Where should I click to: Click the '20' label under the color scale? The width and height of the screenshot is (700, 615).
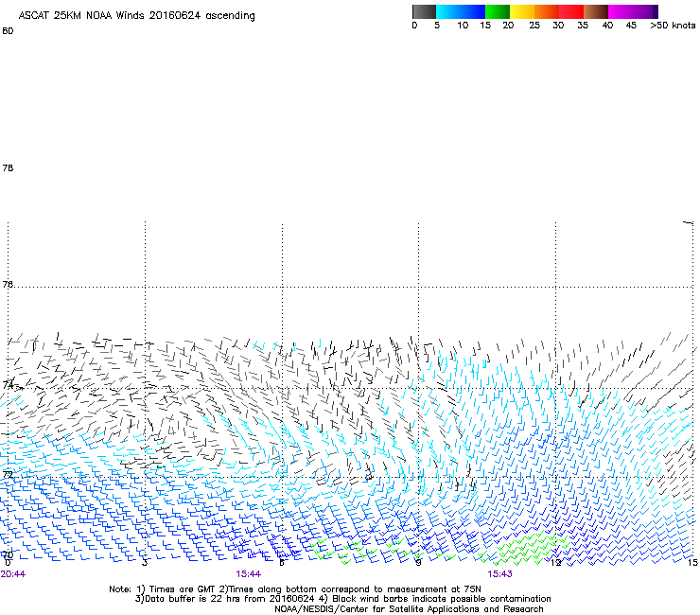[508, 26]
